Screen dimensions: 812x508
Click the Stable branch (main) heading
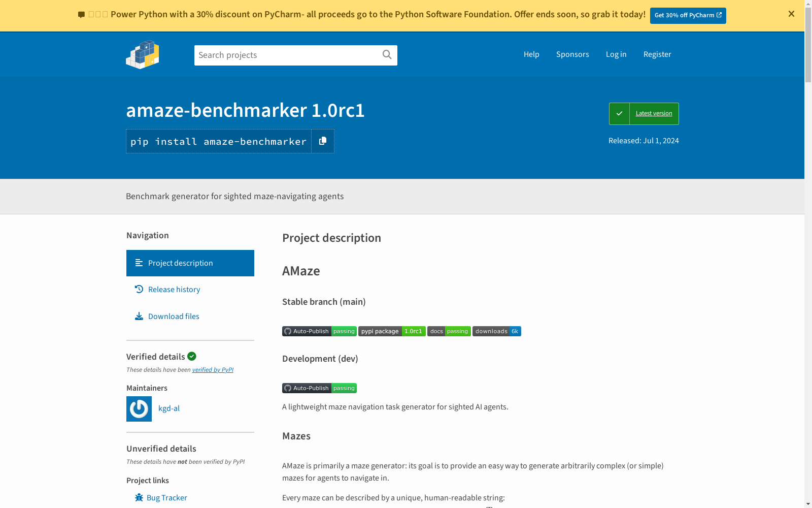pyautogui.click(x=324, y=302)
